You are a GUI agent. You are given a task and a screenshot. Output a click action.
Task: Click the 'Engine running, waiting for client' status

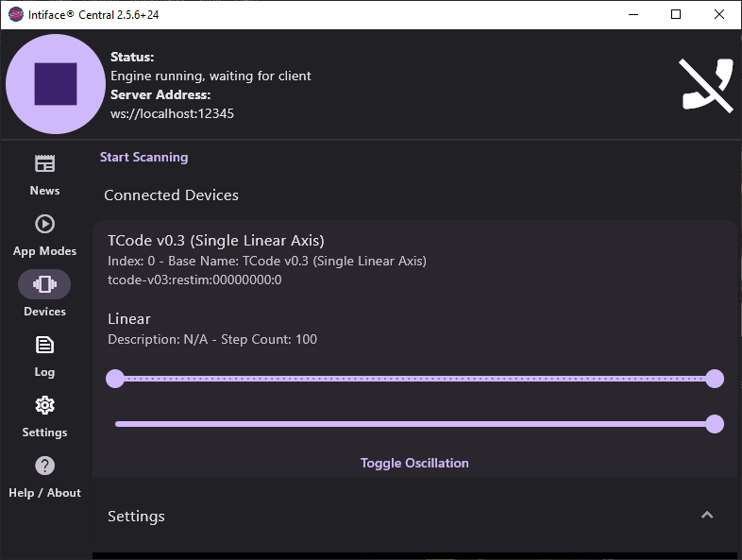[211, 76]
